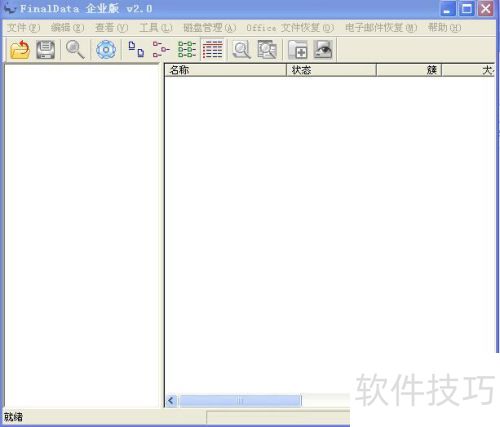The height and width of the screenshot is (427, 500).
Task: Click the horizontal scrollbar left arrow
Action: pyautogui.click(x=171, y=400)
